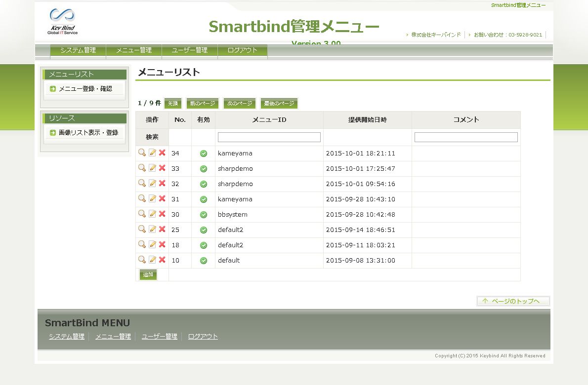The width and height of the screenshot is (588, 385).
Task: Click the edit pencil for No. 33
Action: [152, 168]
